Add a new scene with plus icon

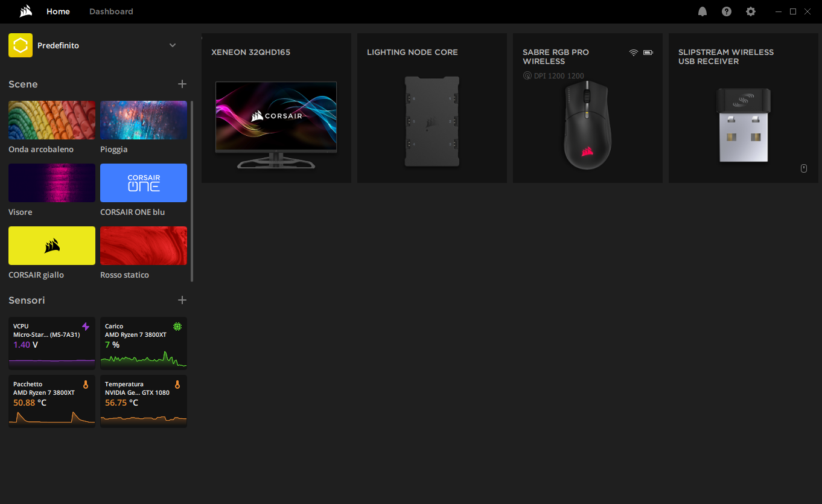(182, 84)
